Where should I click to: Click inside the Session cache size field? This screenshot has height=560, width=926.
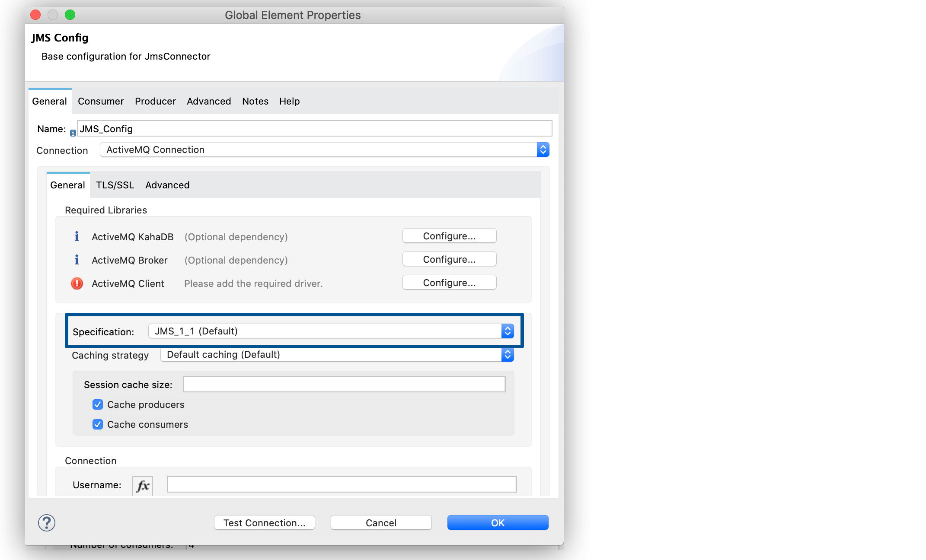344,384
